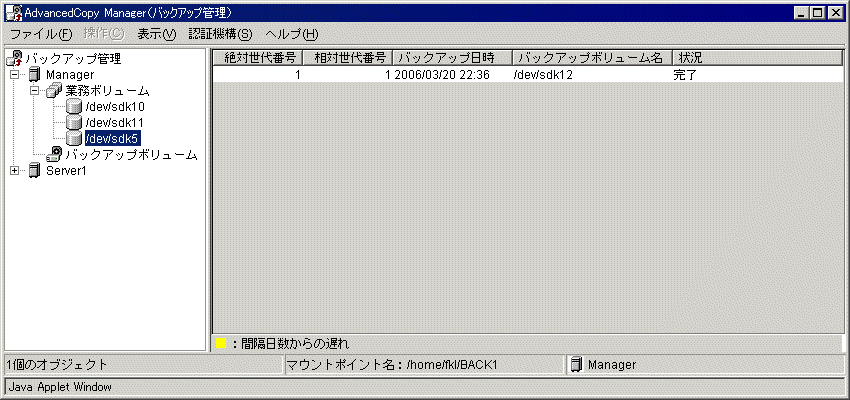Collapse the Manager tree node

(15, 74)
